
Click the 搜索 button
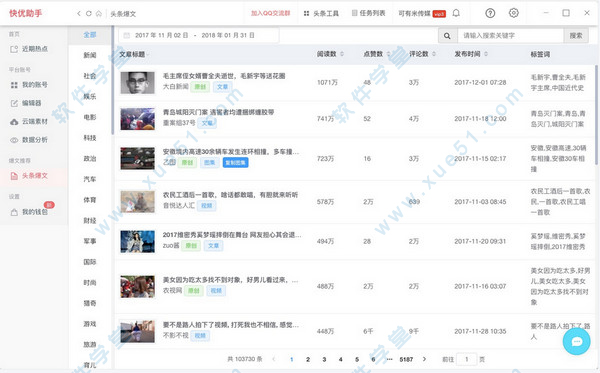(x=576, y=36)
